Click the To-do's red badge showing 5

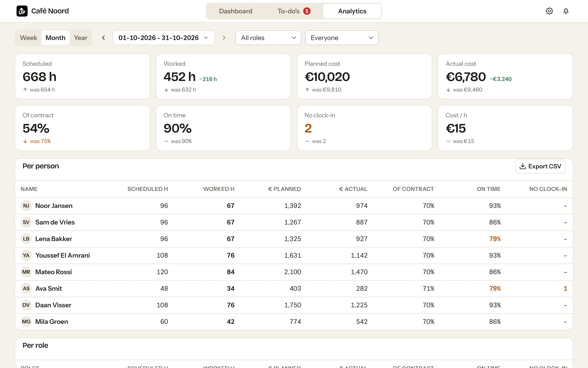307,11
